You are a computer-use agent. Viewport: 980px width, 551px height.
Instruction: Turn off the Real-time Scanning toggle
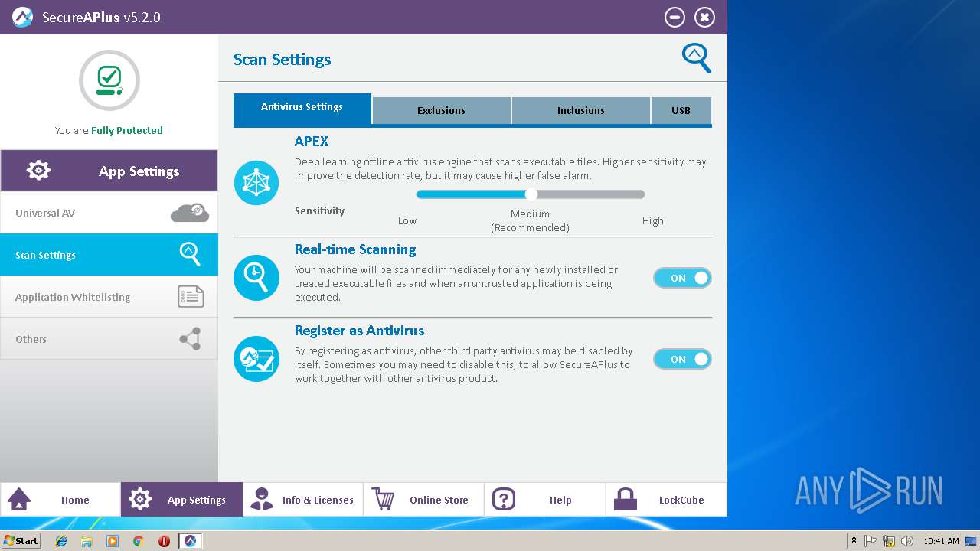point(682,278)
